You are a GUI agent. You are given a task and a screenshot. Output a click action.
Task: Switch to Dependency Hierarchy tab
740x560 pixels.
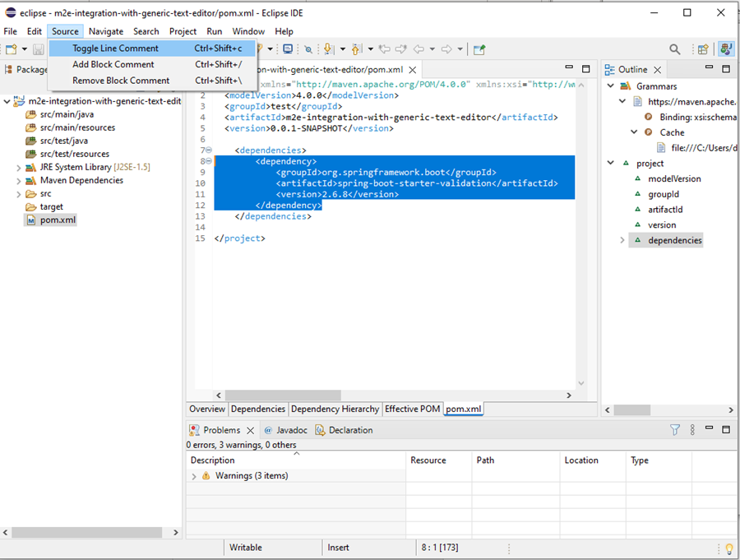pyautogui.click(x=335, y=409)
